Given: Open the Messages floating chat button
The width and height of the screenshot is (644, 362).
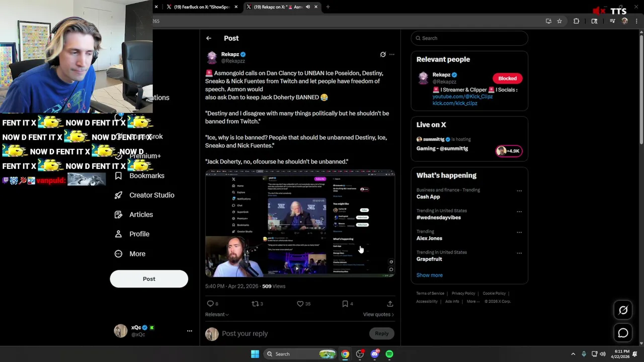Looking at the screenshot, I should pyautogui.click(x=623, y=333).
